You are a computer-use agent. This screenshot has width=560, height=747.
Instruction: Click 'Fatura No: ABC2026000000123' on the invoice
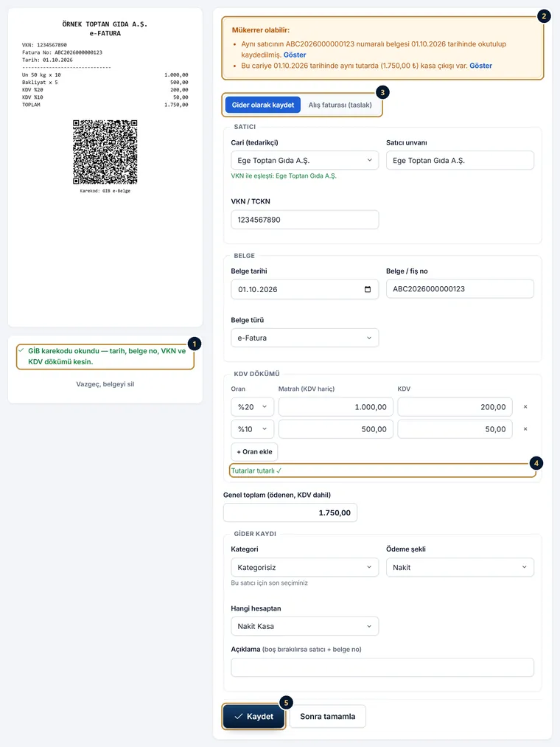pos(62,52)
